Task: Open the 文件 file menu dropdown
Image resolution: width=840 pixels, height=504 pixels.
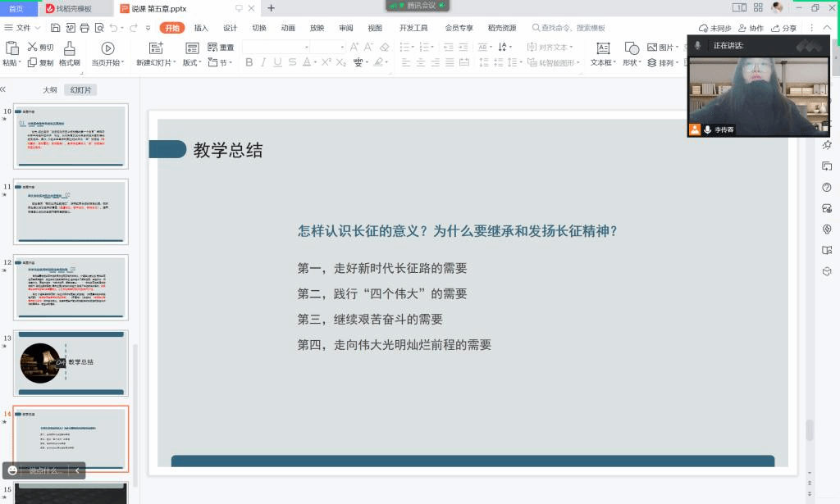Action: 23,28
